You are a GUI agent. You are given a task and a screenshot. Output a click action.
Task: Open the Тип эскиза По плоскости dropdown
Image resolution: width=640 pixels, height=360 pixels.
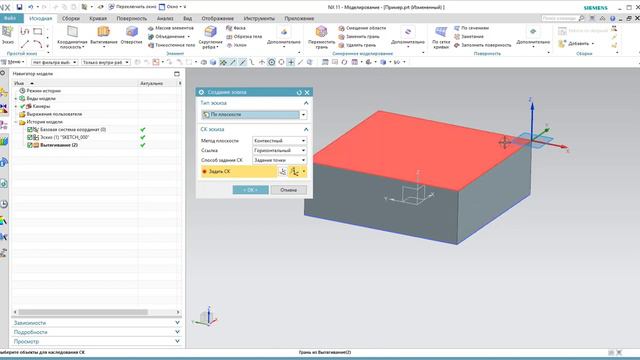point(303,115)
